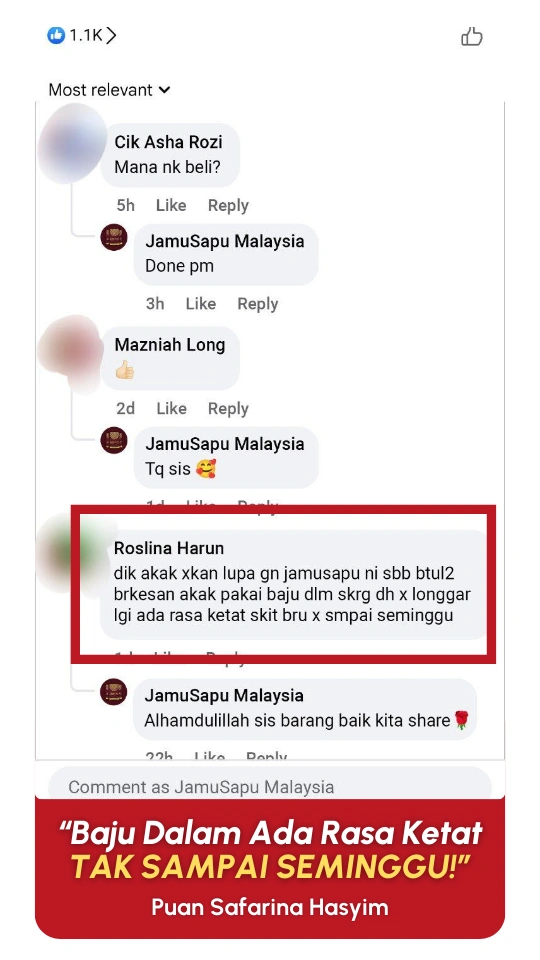Like Cik Asha Rozi's comment
Viewport: 540px width, 960px height.
[x=171, y=206]
